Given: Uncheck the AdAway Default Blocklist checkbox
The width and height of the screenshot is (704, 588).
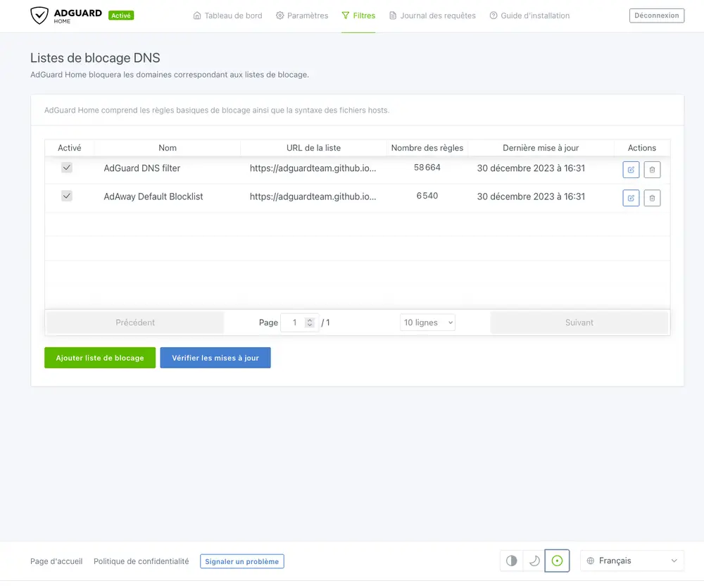Looking at the screenshot, I should [x=67, y=196].
